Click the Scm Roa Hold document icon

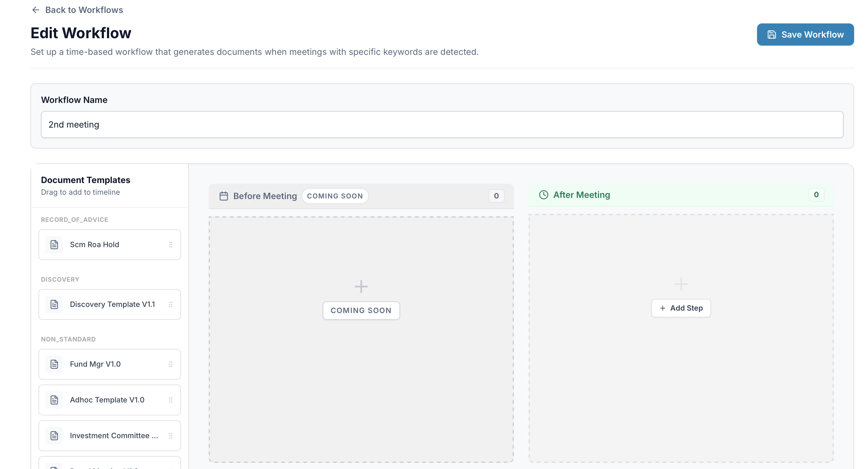(54, 245)
